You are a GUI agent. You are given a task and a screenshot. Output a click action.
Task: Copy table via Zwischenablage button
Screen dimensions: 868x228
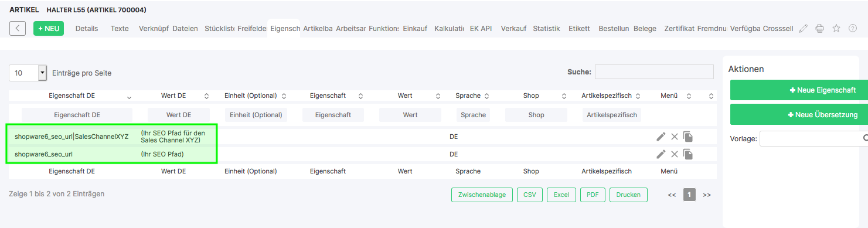coord(482,195)
